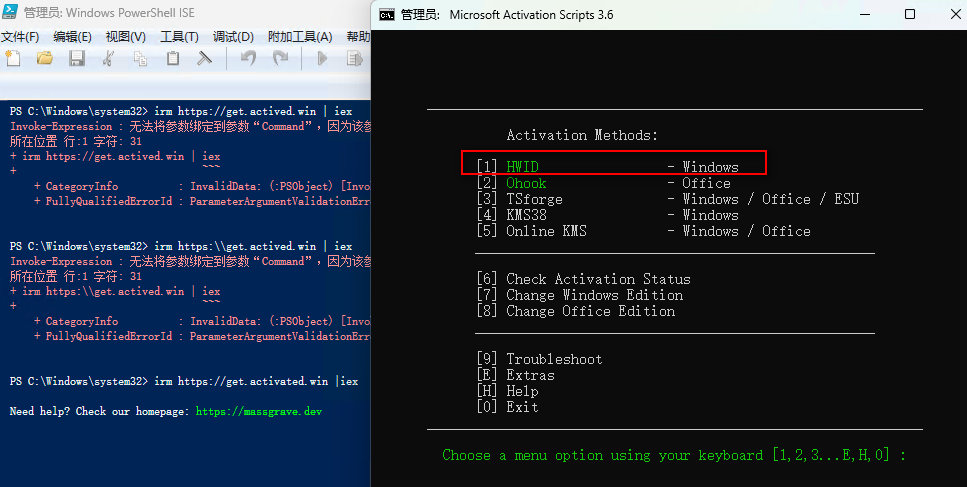
Task: Click [6] Check Activation Status
Action: point(583,279)
